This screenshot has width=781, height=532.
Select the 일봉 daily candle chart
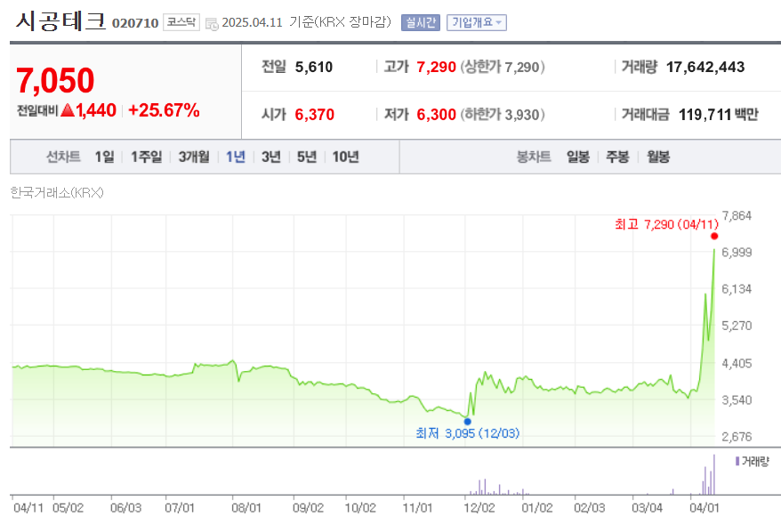(576, 157)
